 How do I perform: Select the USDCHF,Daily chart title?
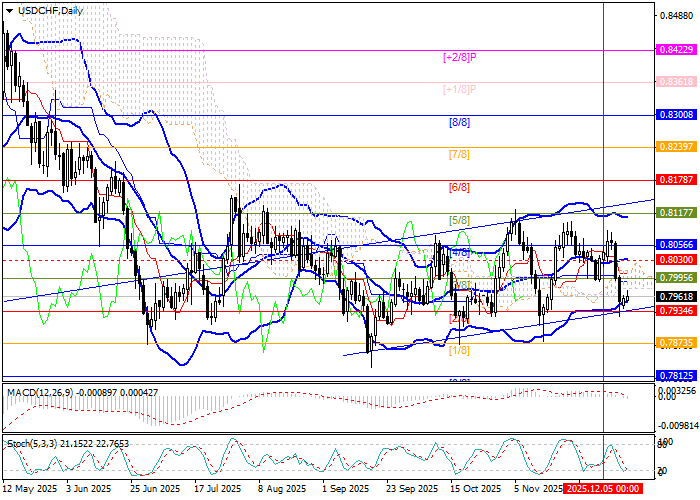click(50, 11)
